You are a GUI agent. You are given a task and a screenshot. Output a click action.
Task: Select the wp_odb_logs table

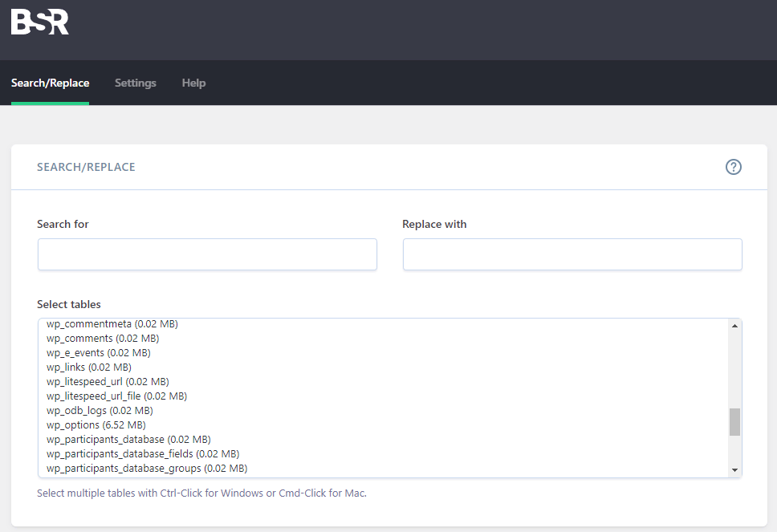coord(383,410)
